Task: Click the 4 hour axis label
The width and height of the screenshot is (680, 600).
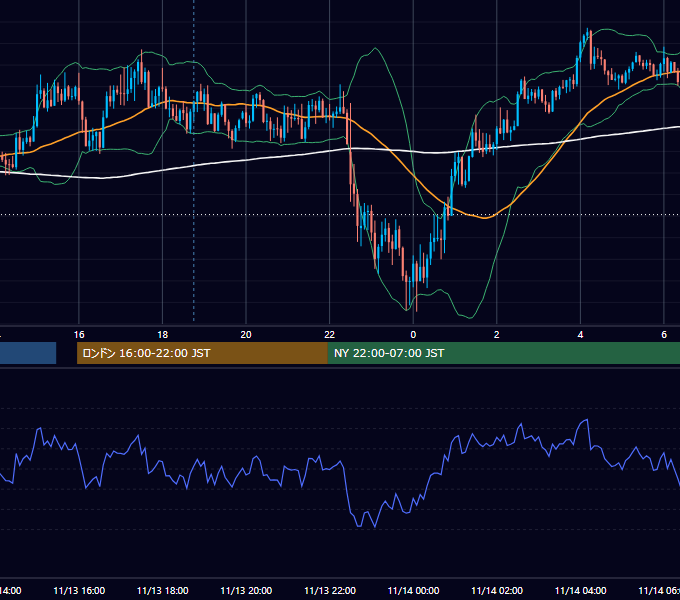Action: (580, 335)
